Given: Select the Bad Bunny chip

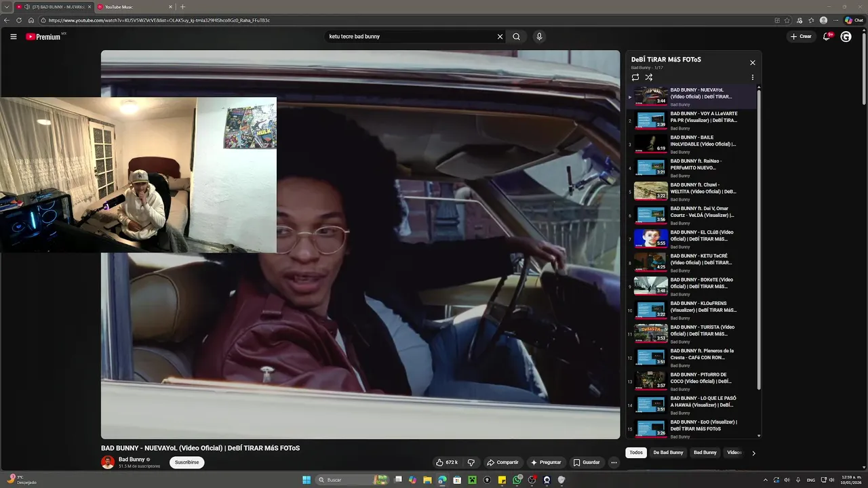Looking at the screenshot, I should pyautogui.click(x=705, y=453).
